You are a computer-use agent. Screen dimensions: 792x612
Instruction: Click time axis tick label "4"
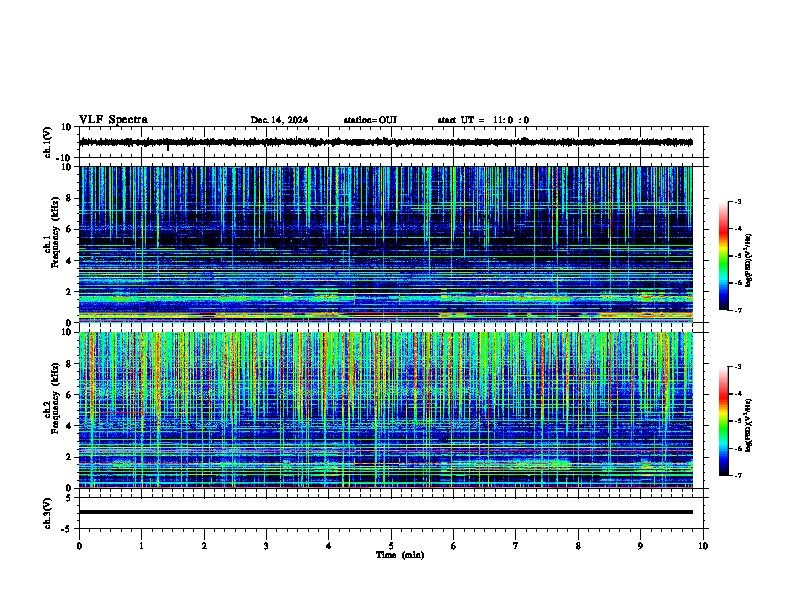[x=329, y=546]
